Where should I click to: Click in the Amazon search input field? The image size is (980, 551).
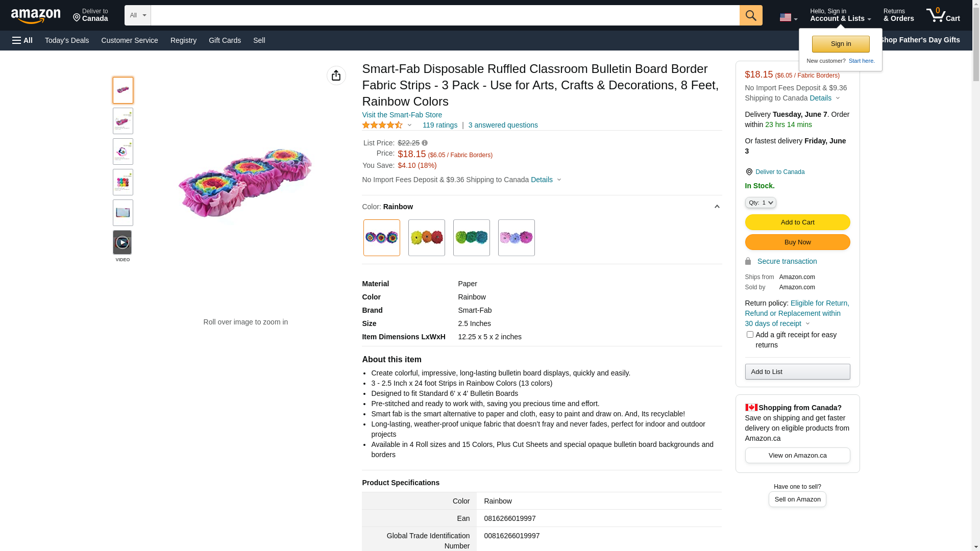point(445,15)
